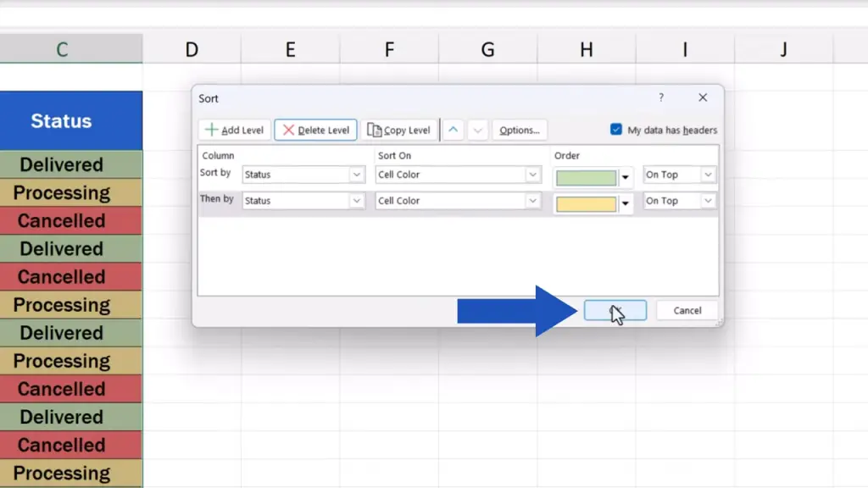Open second level Sort On dropdown
Image resolution: width=868 pixels, height=488 pixels.
532,202
